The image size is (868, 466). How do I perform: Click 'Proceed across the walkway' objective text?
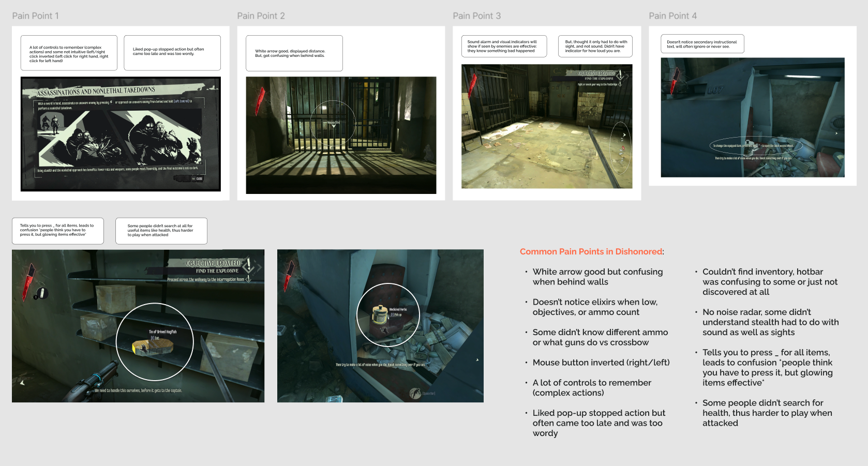click(205, 279)
